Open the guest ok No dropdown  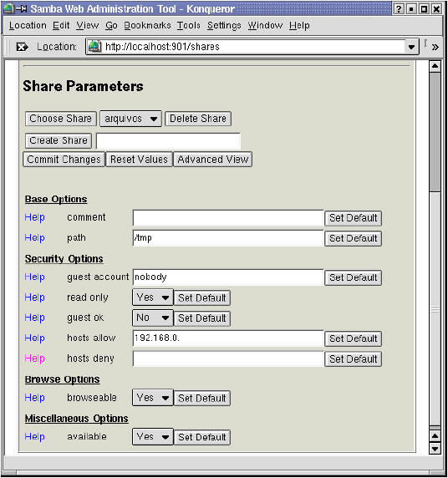click(x=153, y=318)
